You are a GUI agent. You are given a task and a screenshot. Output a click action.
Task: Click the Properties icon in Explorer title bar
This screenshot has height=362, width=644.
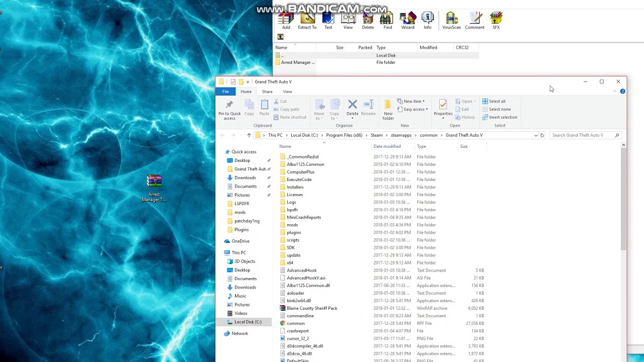pyautogui.click(x=233, y=82)
